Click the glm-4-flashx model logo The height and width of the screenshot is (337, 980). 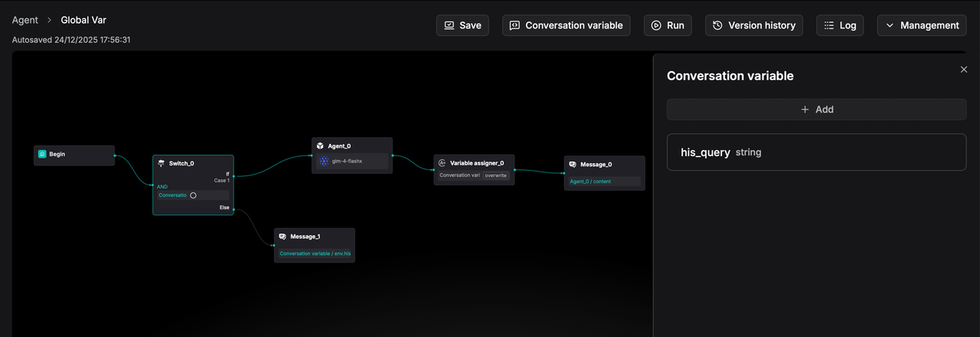click(324, 162)
